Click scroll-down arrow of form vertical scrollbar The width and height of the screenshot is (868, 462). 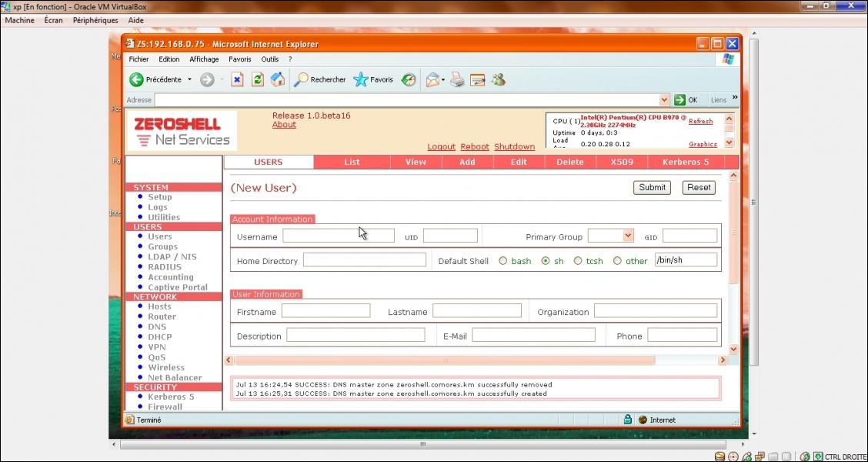[734, 350]
